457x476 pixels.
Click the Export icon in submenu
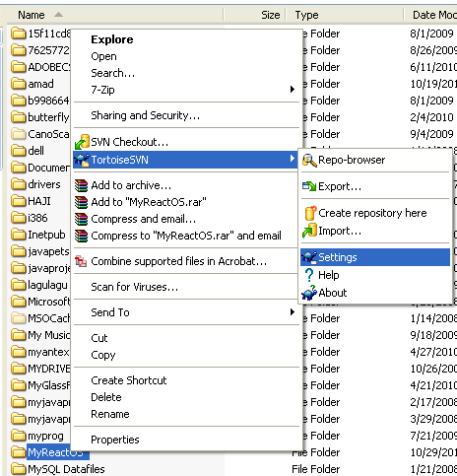coord(309,186)
